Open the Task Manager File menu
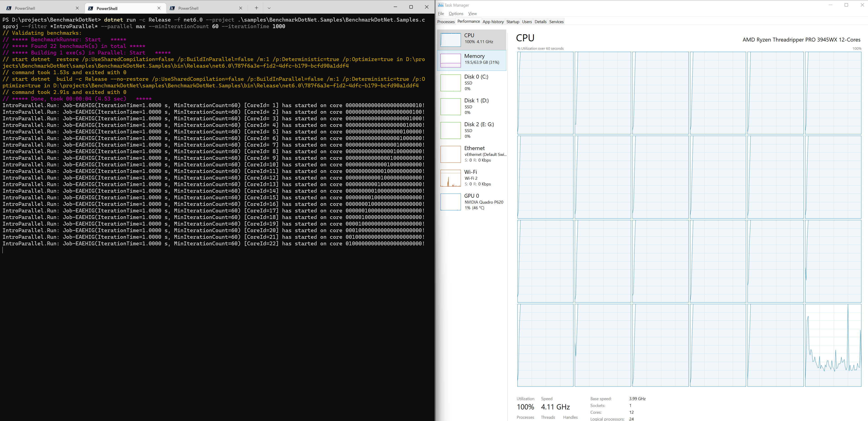 tap(441, 13)
